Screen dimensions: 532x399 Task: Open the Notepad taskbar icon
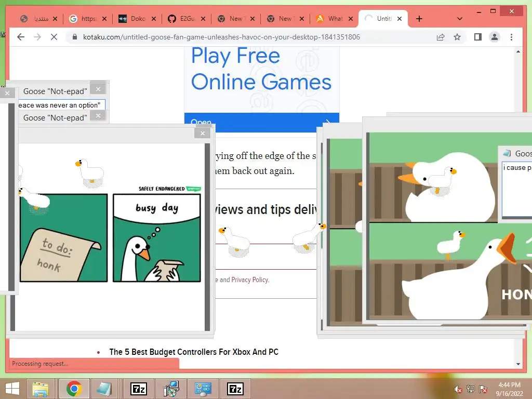point(104,389)
